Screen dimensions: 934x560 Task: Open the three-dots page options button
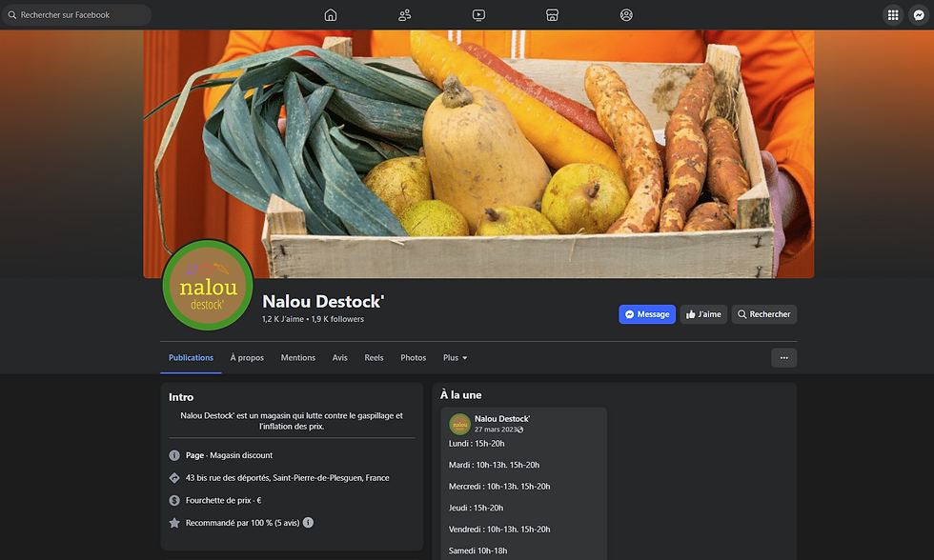[x=783, y=358]
